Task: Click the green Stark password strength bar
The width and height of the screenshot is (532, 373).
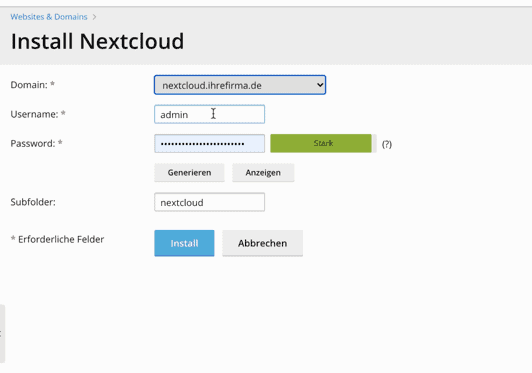Action: (321, 143)
